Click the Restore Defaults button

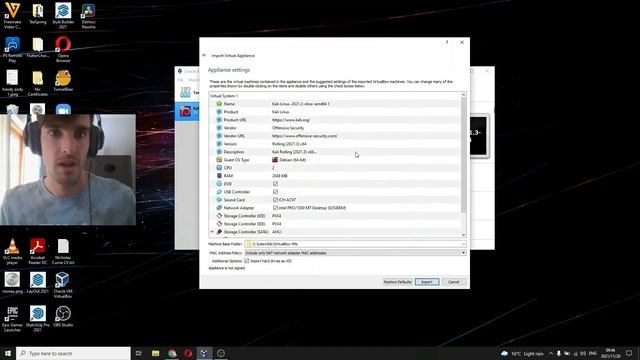point(397,282)
